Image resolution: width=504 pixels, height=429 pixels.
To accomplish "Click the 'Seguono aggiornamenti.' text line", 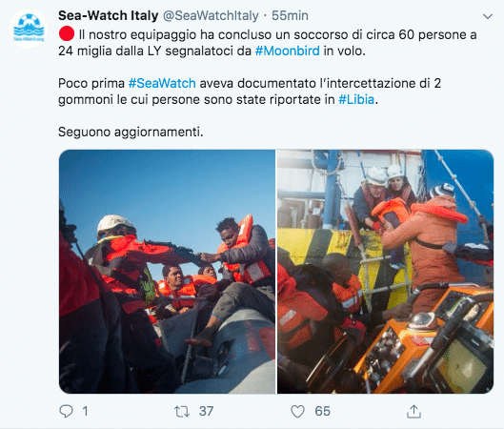I will pos(131,132).
